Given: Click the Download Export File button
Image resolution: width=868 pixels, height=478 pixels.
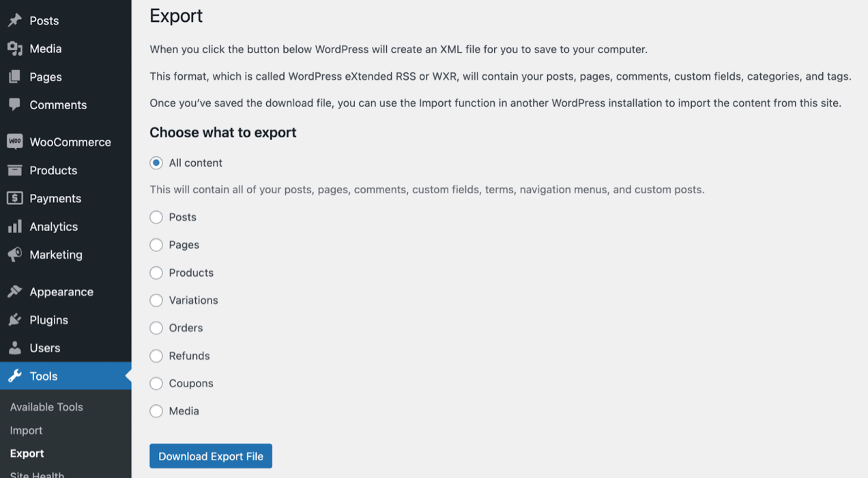Looking at the screenshot, I should click(x=211, y=456).
